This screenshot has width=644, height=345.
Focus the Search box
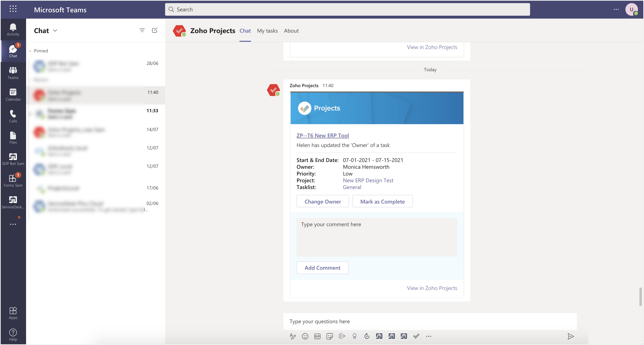click(347, 9)
